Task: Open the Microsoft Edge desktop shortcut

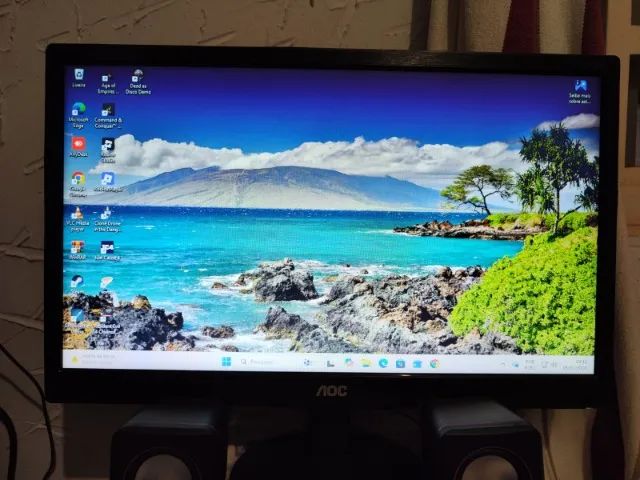Action: tap(78, 115)
